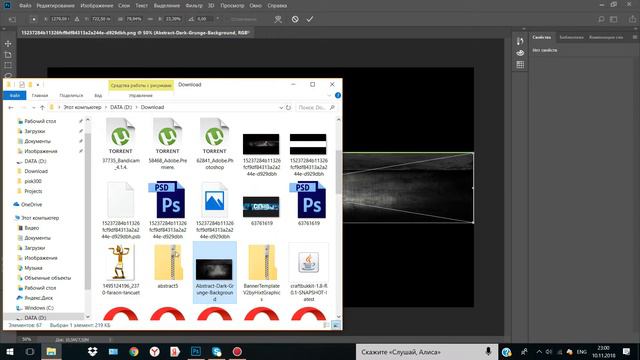Screen dimensions: 640x360
Task: Open Quick Access Toolbar dropdown in Explorer
Action: pyautogui.click(x=38, y=85)
